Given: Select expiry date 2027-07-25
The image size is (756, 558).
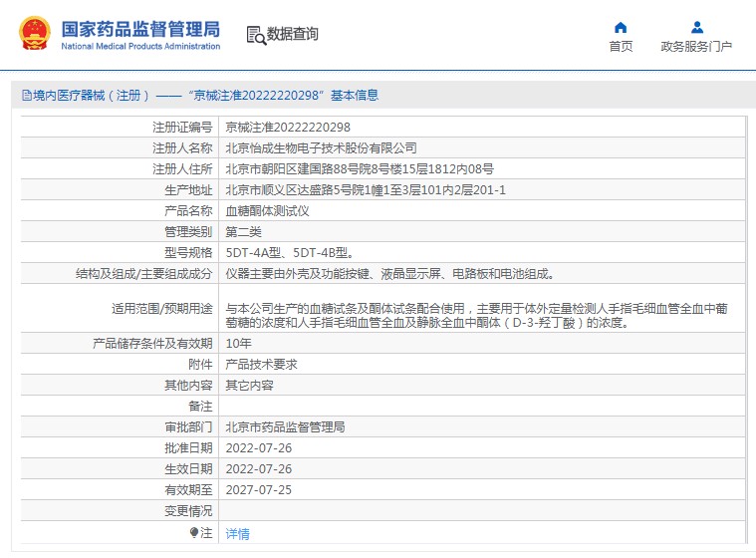Looking at the screenshot, I should [x=258, y=490].
